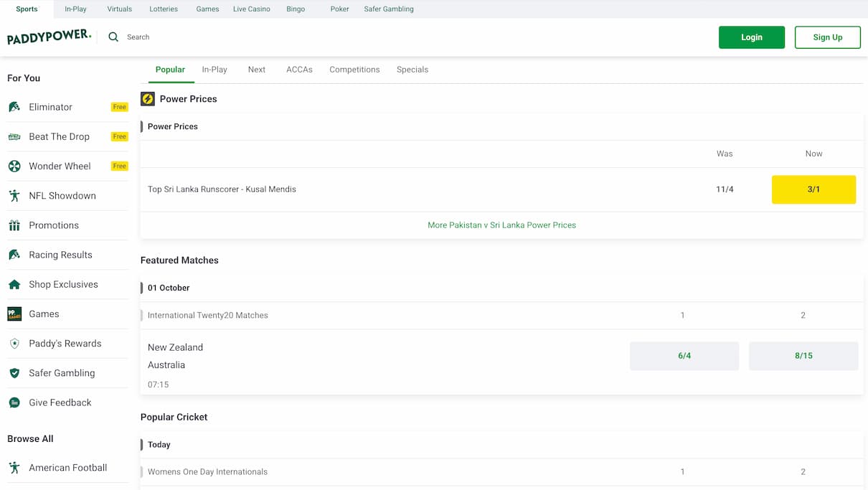Switch to the In-Play cricket tab
The height and width of the screenshot is (490, 868).
[214, 70]
